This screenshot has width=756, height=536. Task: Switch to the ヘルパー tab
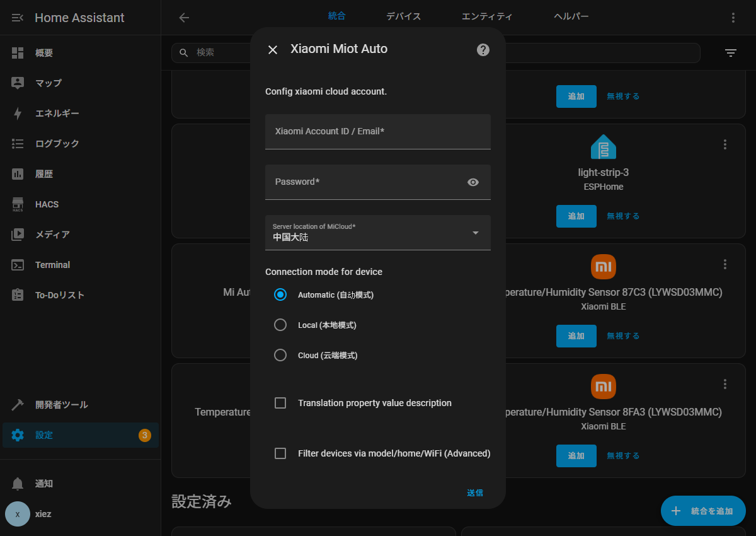pyautogui.click(x=571, y=17)
